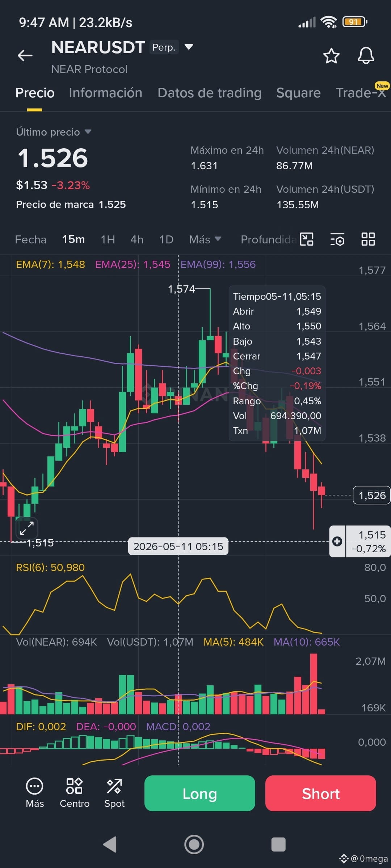Click the candle tooltip Cerrar 1,547 row

(x=277, y=356)
